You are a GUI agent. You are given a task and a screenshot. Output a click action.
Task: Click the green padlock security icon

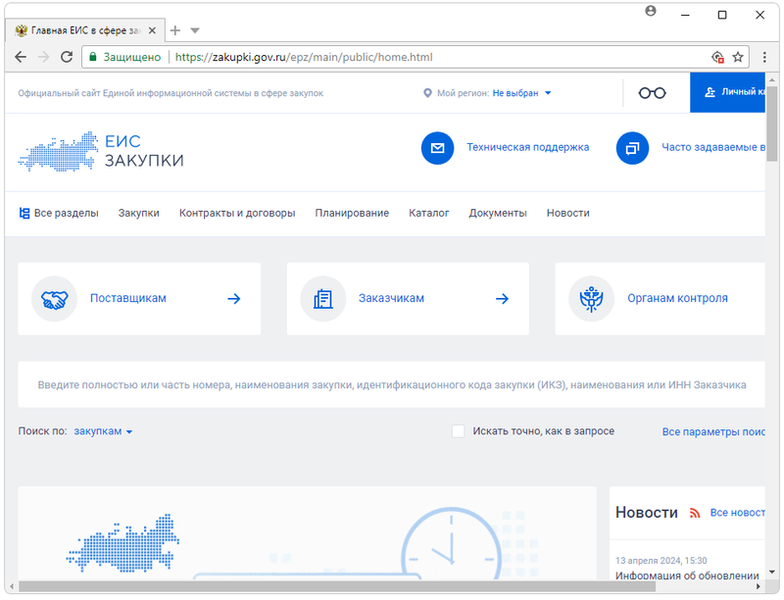tap(92, 57)
